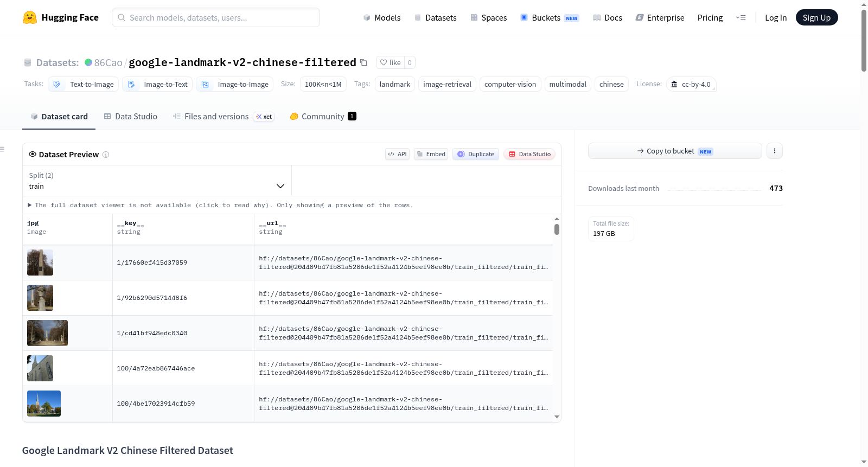Image resolution: width=868 pixels, height=467 pixels.
Task: Open thumbnail in row 1/92b6290d571448f6
Action: [40, 298]
